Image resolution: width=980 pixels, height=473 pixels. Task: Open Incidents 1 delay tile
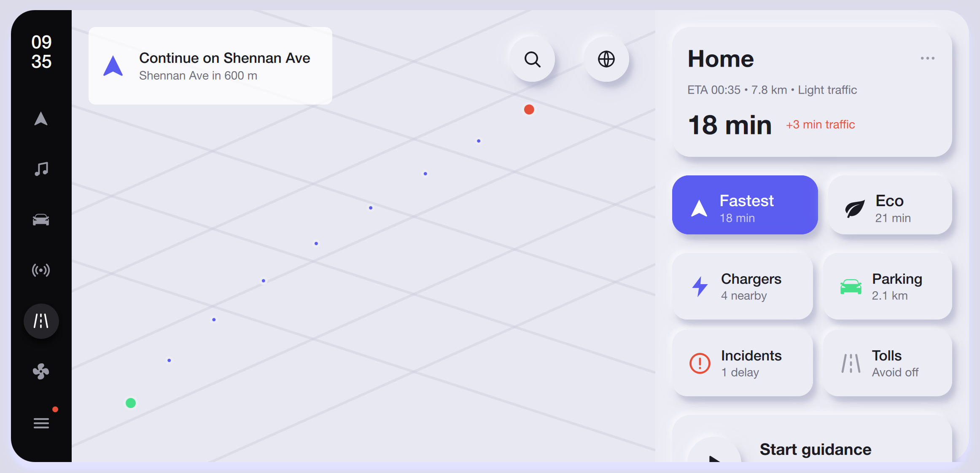[743, 363]
